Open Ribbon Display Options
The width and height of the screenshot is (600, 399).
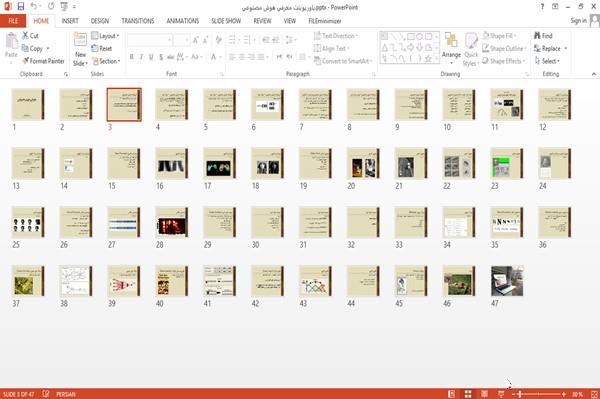point(555,7)
